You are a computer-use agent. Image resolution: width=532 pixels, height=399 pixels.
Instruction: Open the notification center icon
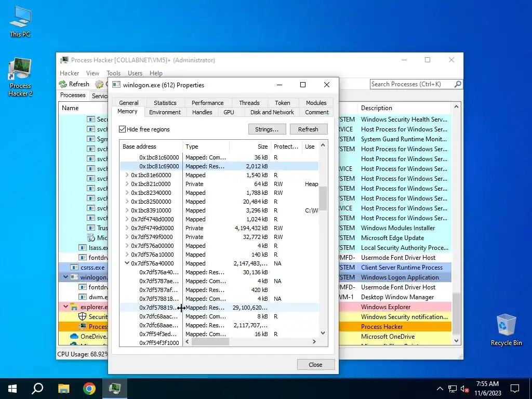(x=515, y=389)
